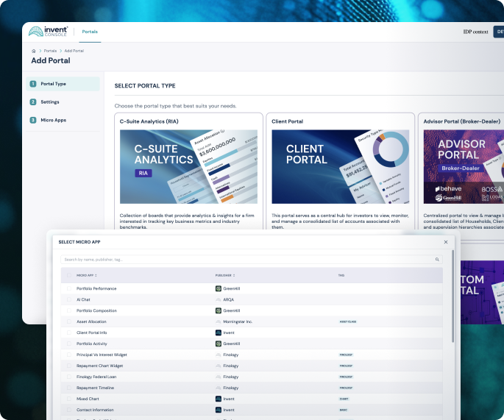This screenshot has height=420, width=504.
Task: Sort by the Publisher column
Action: (225, 275)
